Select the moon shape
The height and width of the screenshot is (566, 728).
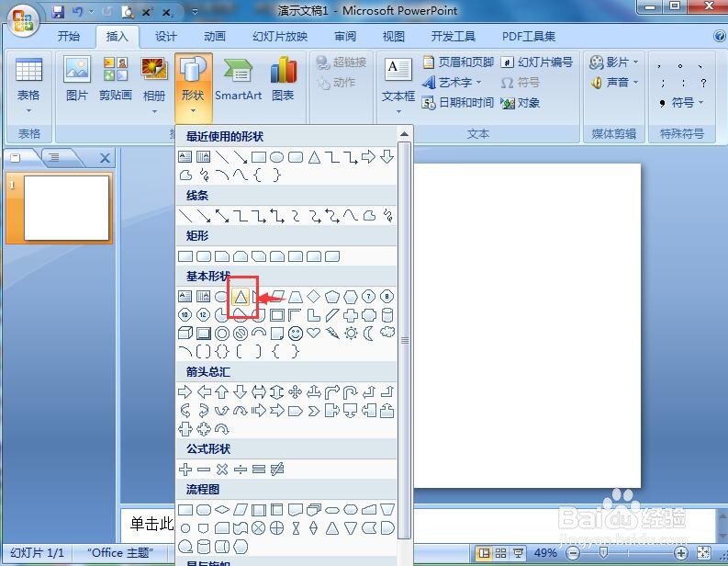coord(369,334)
